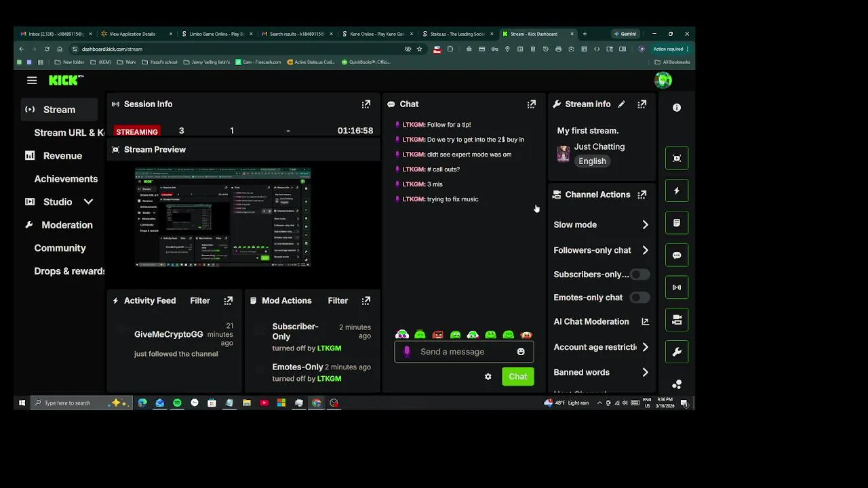Image resolution: width=868 pixels, height=488 pixels.
Task: Click the browser reload button
Action: [47, 49]
